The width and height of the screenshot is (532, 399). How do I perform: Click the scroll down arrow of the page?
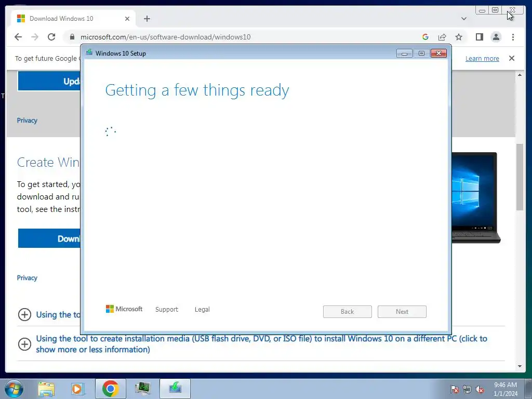coord(520,366)
